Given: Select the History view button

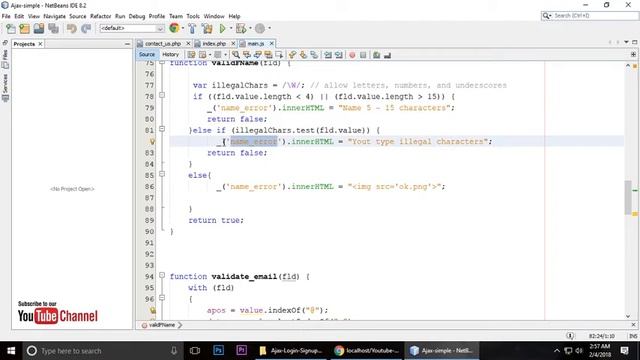Looking at the screenshot, I should click(x=170, y=54).
